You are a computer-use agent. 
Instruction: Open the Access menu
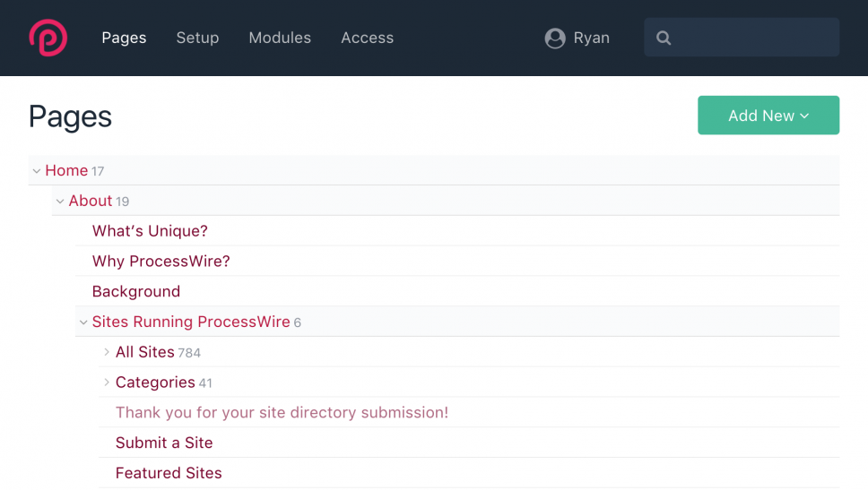[x=367, y=38]
